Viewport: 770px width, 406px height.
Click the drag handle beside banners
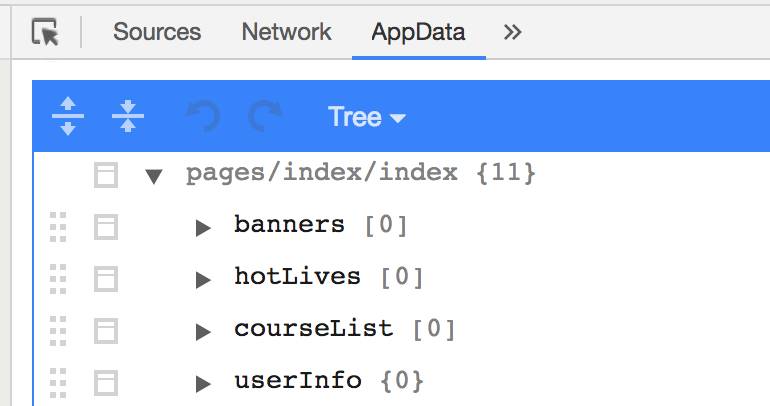(x=58, y=227)
